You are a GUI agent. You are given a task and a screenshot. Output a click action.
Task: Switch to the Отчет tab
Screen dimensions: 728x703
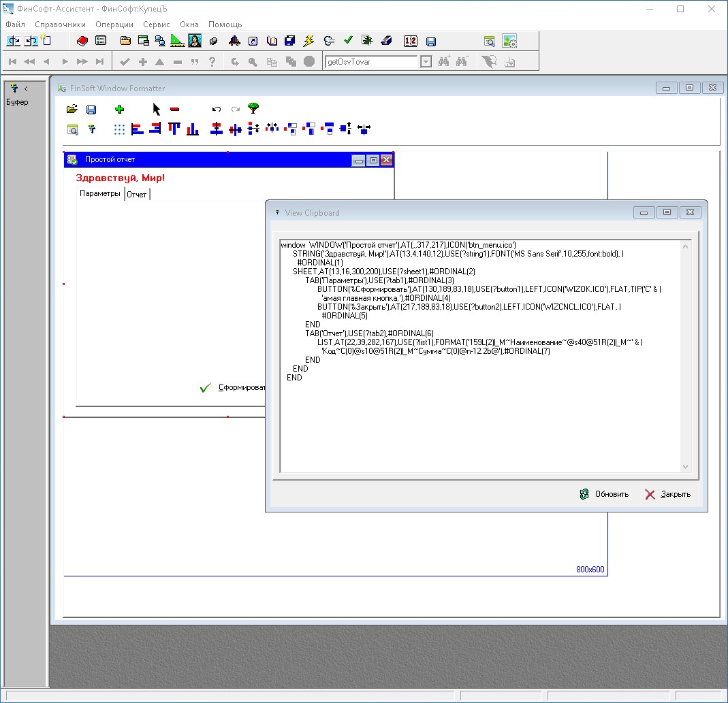coord(137,194)
